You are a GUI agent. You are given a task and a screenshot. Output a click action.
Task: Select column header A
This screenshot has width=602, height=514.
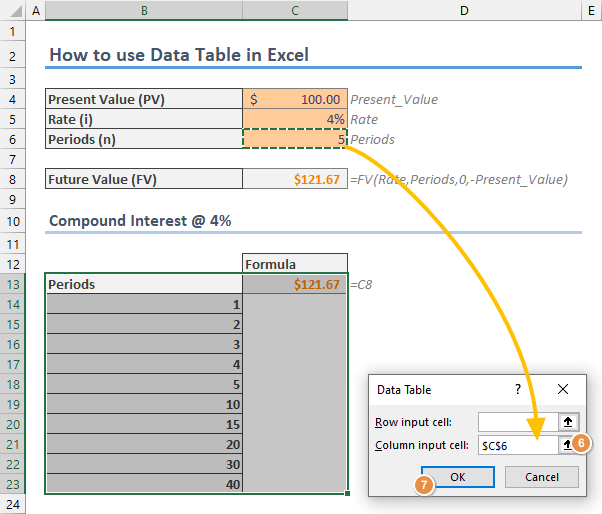click(x=36, y=10)
